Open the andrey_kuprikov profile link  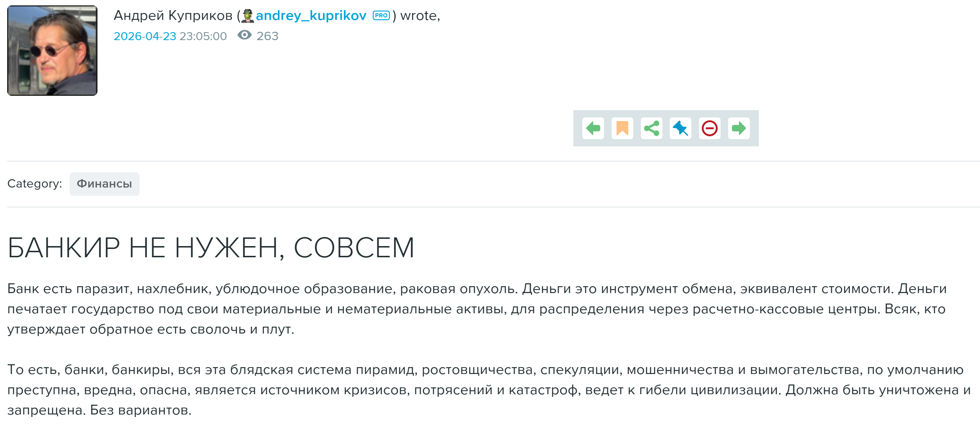click(311, 16)
